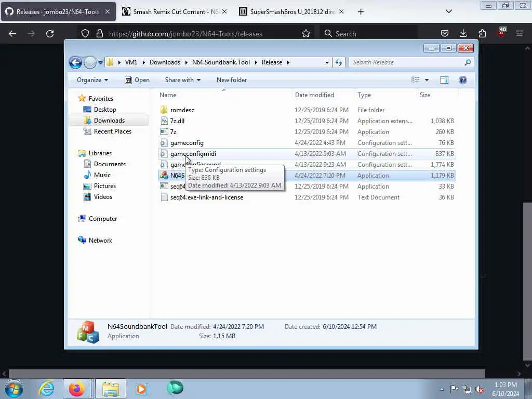The height and width of the screenshot is (399, 532).
Task: Open Videos library in the sidebar
Action: coord(103,197)
